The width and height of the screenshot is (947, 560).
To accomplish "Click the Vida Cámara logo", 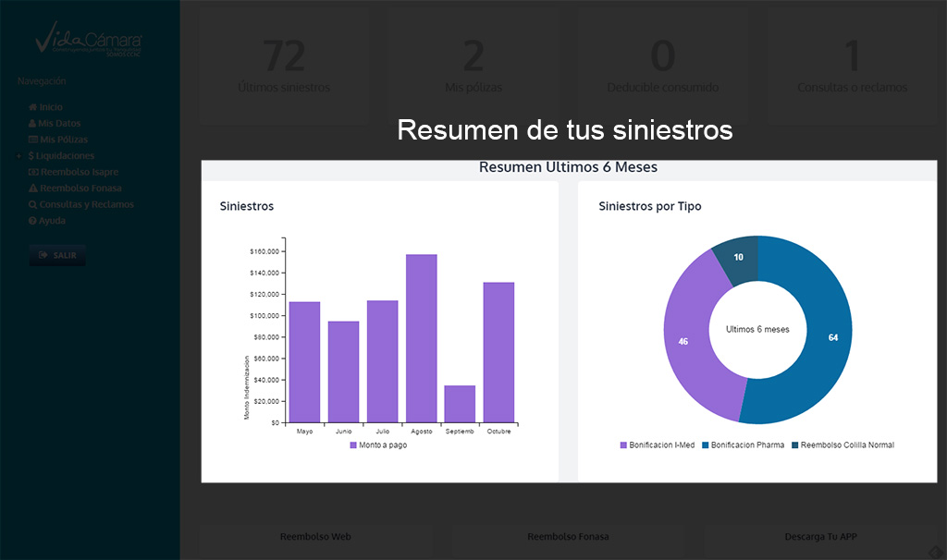I will [89, 40].
